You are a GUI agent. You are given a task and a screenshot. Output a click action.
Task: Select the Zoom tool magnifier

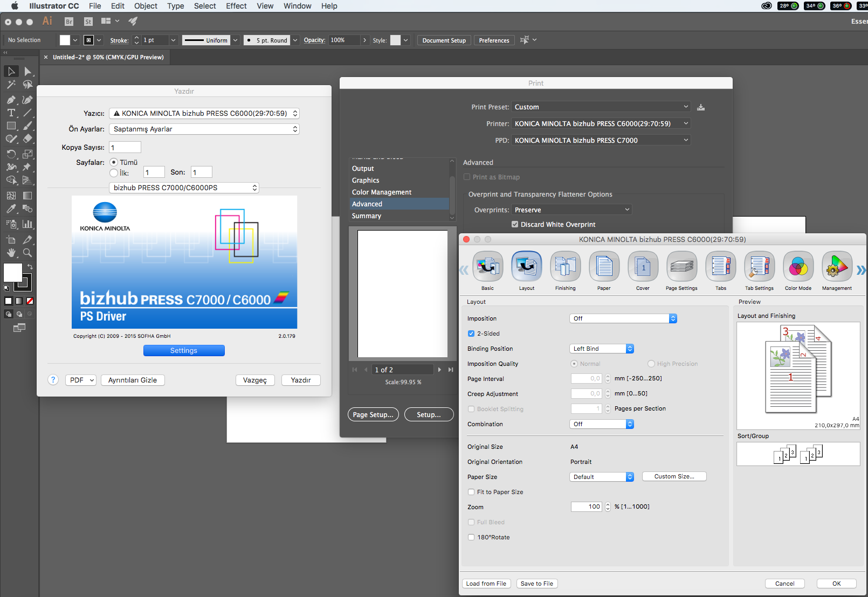pos(27,252)
